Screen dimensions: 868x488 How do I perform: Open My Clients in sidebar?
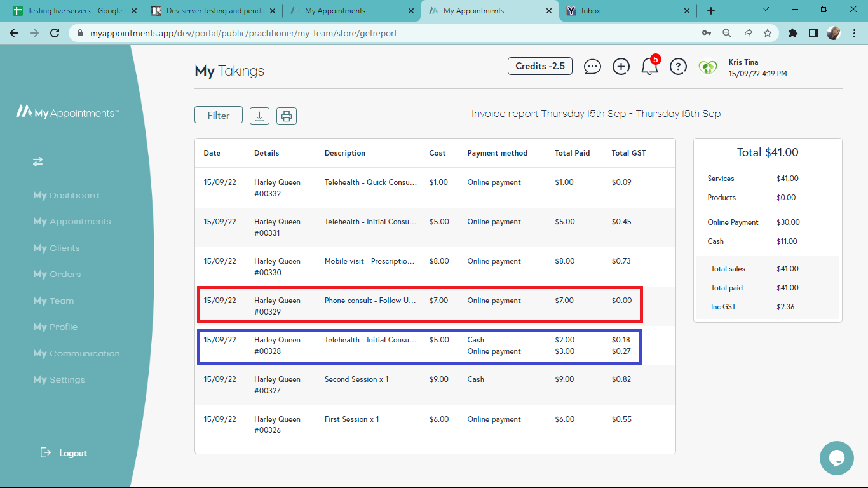point(57,248)
